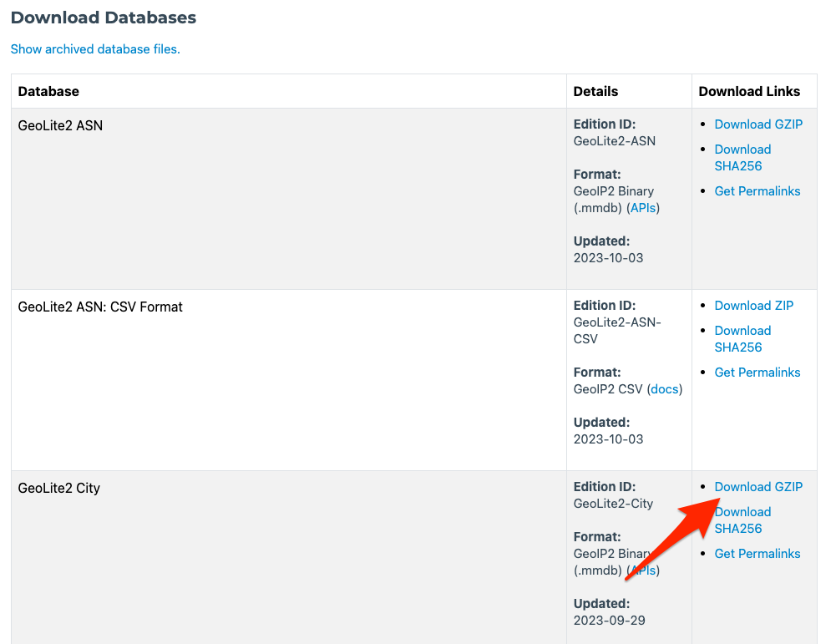This screenshot has width=836, height=644.
Task: Select the 'GeoLite2 ASN: CSV Format' name
Action: click(x=100, y=307)
